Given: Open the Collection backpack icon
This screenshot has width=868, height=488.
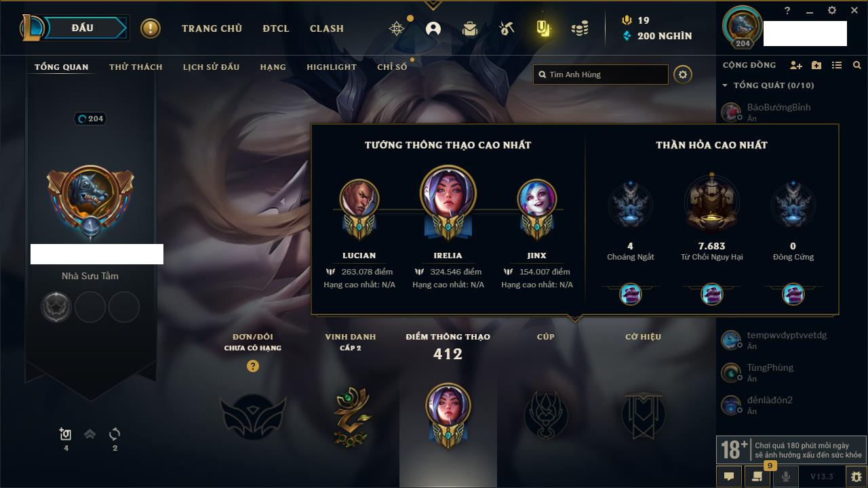Looking at the screenshot, I should tap(469, 28).
